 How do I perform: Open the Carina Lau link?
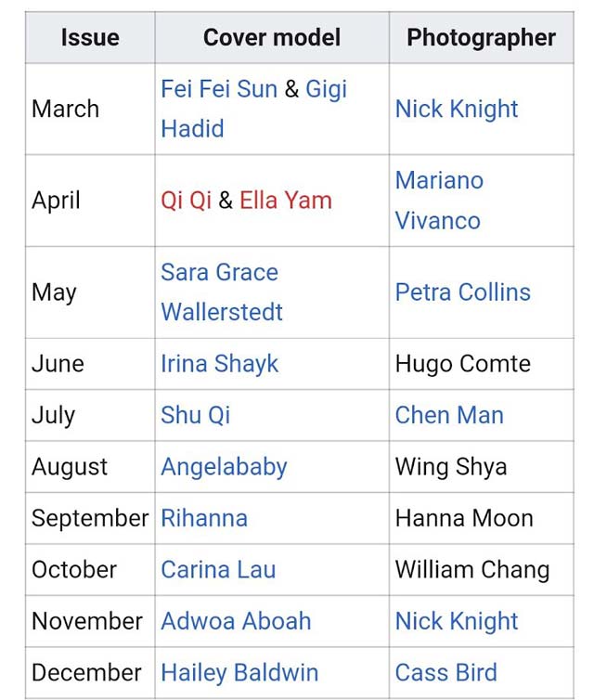pyautogui.click(x=218, y=570)
